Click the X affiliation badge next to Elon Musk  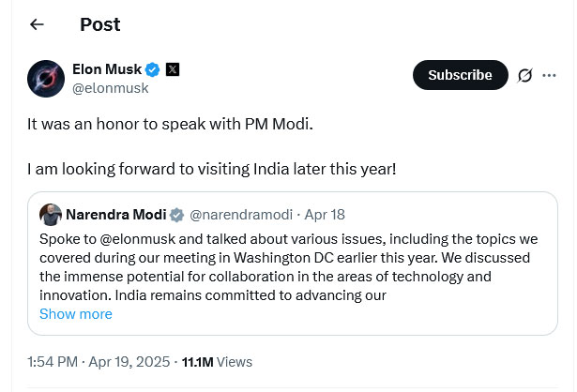173,69
